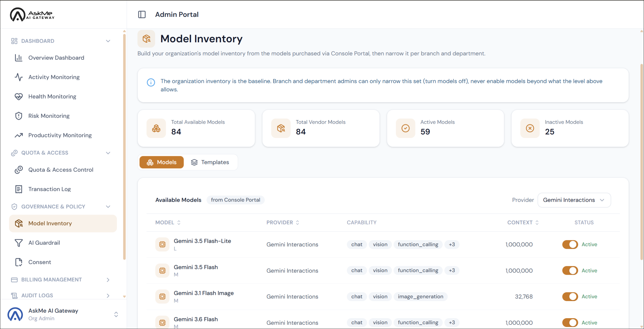Select the Models tab
The image size is (644, 329).
(162, 162)
